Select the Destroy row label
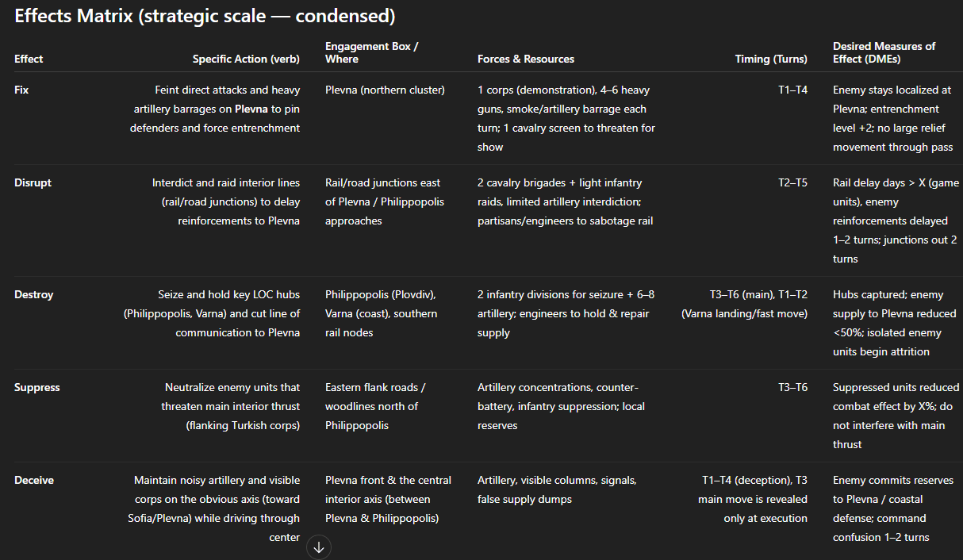963x560 pixels. pos(34,294)
